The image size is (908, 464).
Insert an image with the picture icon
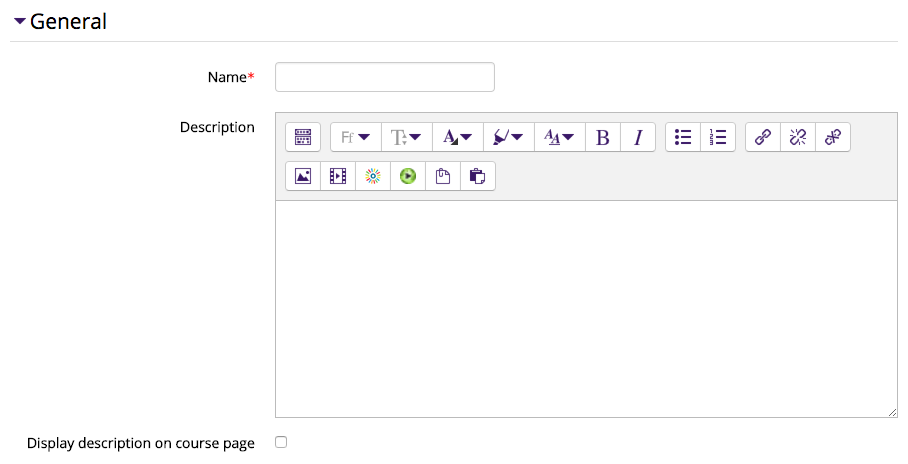tap(303, 176)
